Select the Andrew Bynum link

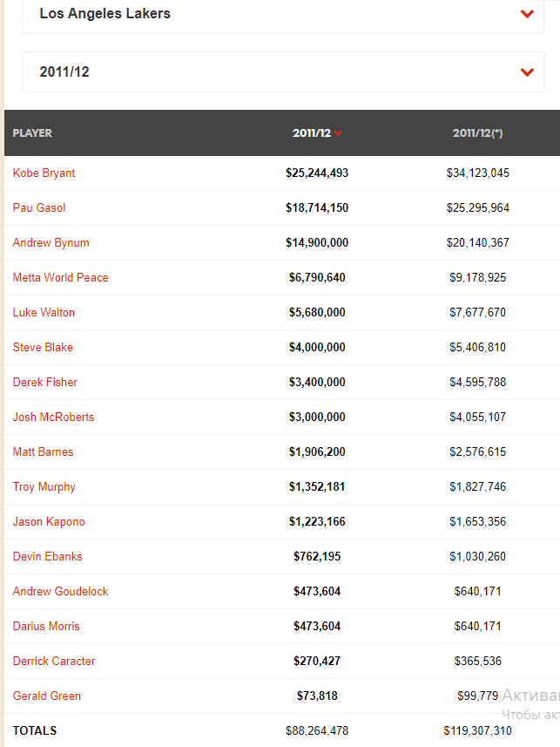click(51, 242)
